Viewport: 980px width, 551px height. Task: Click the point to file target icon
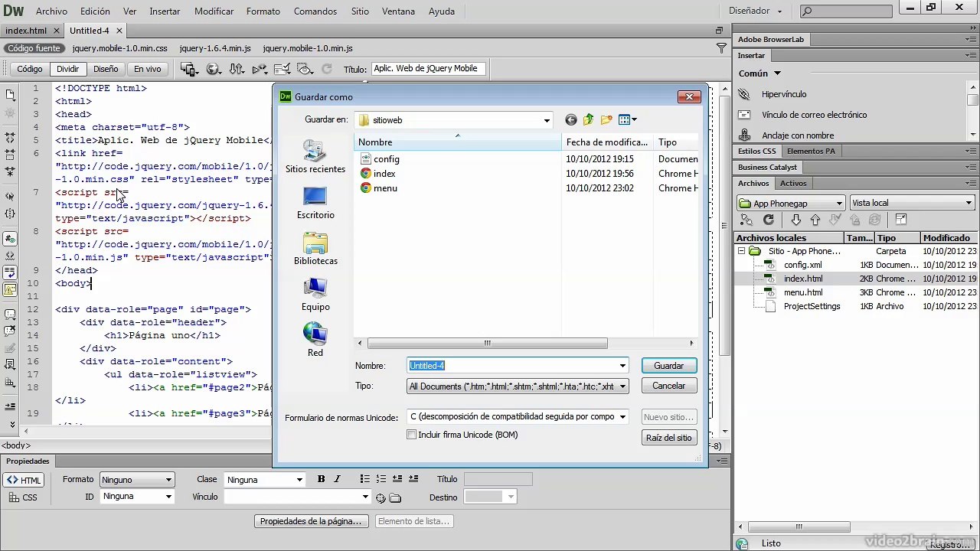click(381, 498)
